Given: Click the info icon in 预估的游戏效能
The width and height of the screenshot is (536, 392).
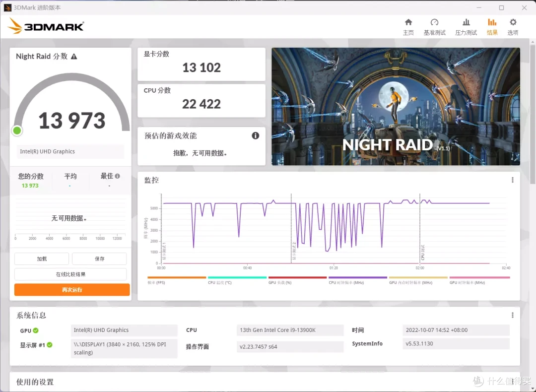Looking at the screenshot, I should 256,135.
